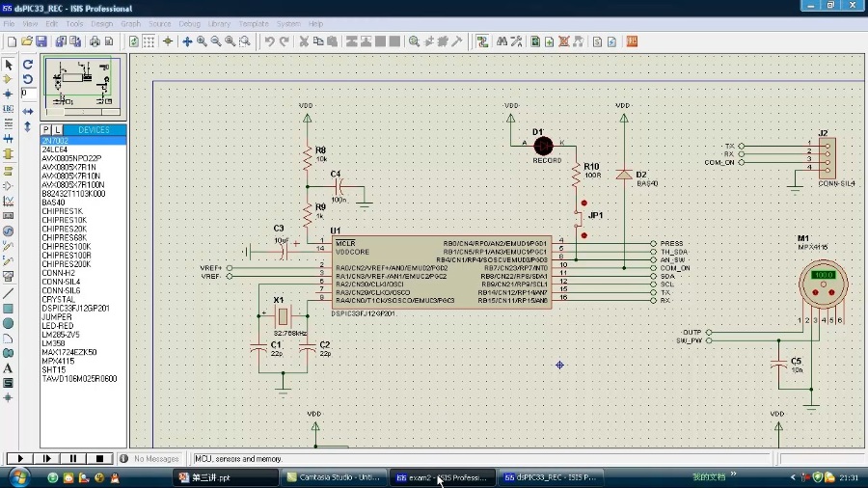Click the P pick devices button

pos(46,129)
